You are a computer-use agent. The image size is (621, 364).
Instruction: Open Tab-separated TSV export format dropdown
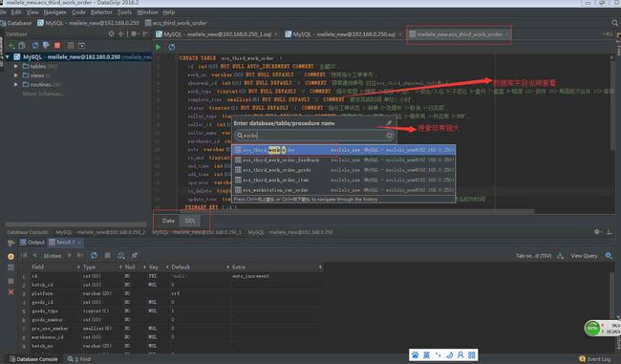(x=533, y=256)
